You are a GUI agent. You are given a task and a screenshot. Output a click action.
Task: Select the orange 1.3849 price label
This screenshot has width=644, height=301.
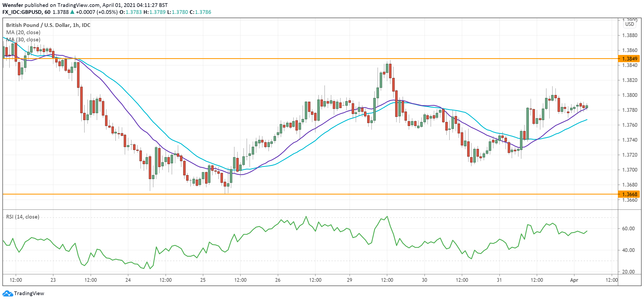[x=629, y=59]
